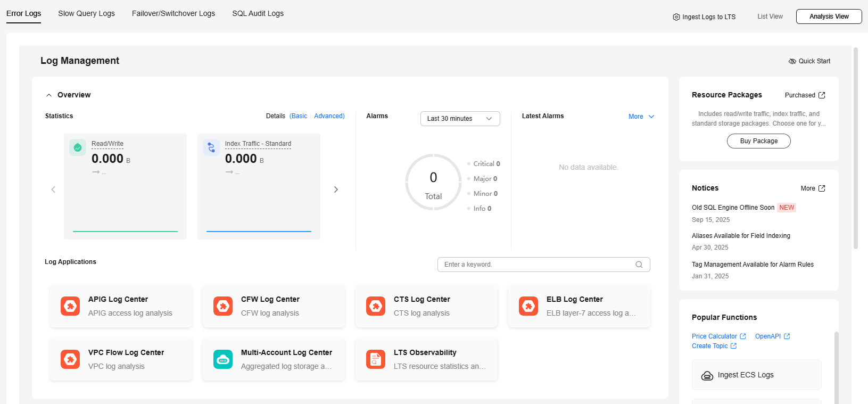Click the LTS Observability icon
The width and height of the screenshot is (868, 404).
376,359
